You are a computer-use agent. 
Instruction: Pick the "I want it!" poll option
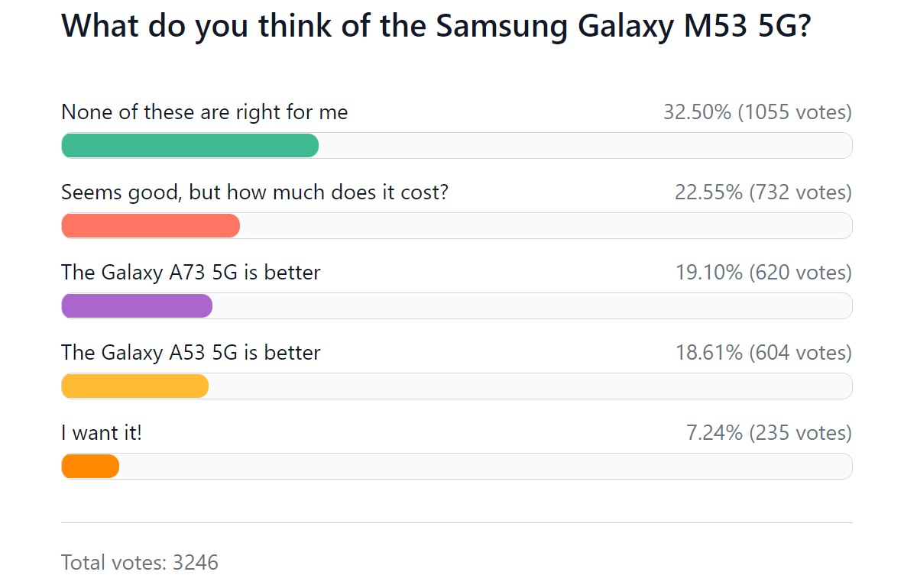(102, 433)
